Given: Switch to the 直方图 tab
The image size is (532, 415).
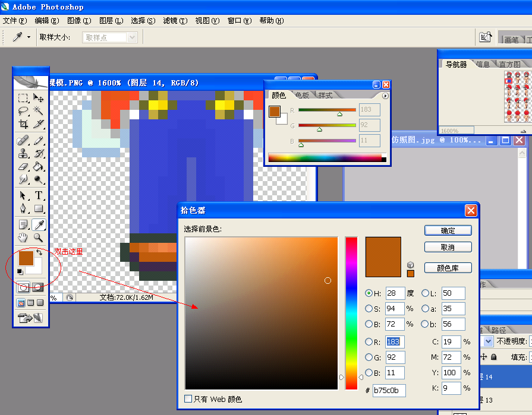Looking at the screenshot, I should tap(509, 64).
